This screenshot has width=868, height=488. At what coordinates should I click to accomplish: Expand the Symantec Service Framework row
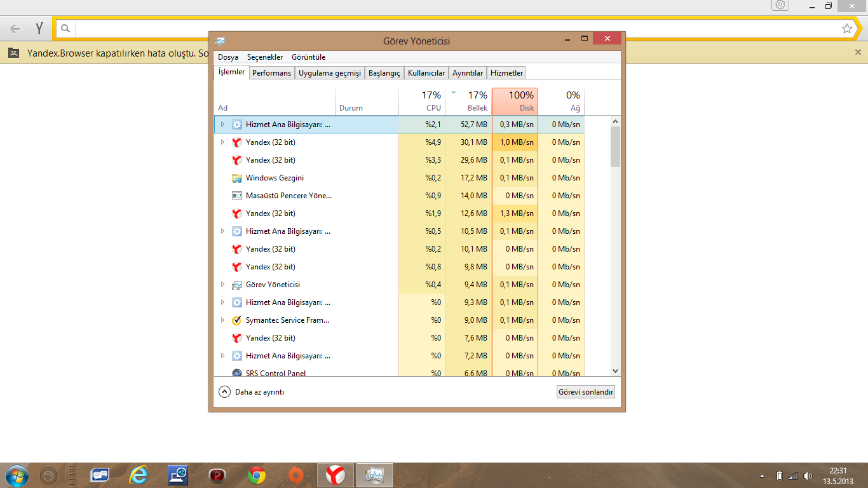(222, 320)
